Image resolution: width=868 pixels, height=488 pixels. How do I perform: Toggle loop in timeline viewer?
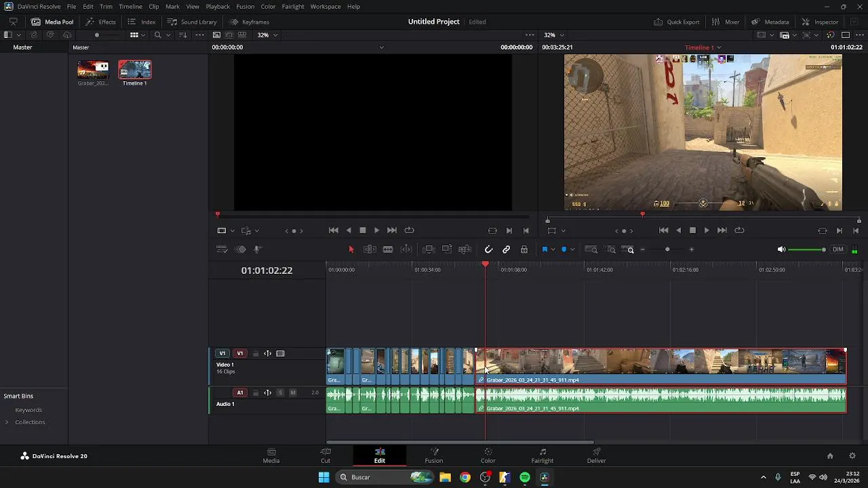click(739, 230)
